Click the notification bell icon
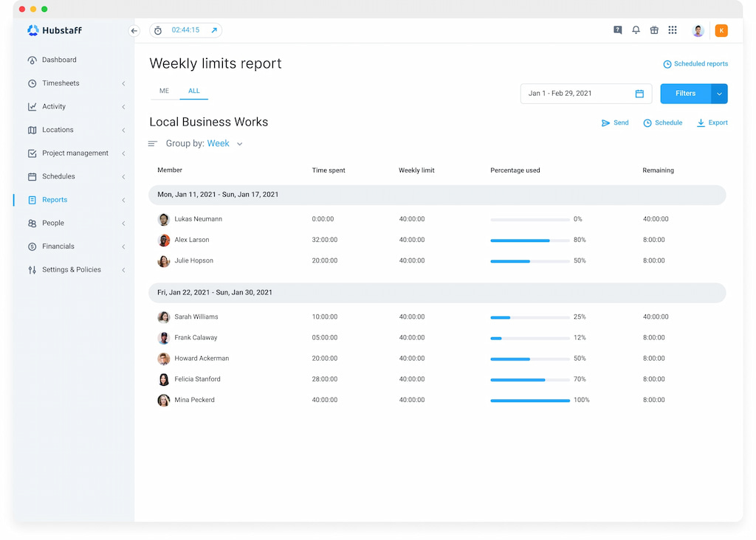The height and width of the screenshot is (540, 756). (636, 30)
